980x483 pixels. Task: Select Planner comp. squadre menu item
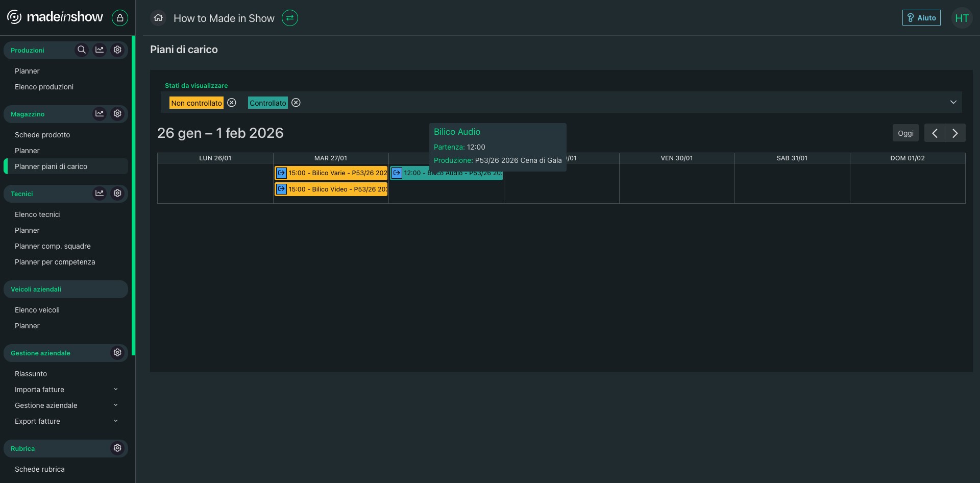pyautogui.click(x=53, y=246)
